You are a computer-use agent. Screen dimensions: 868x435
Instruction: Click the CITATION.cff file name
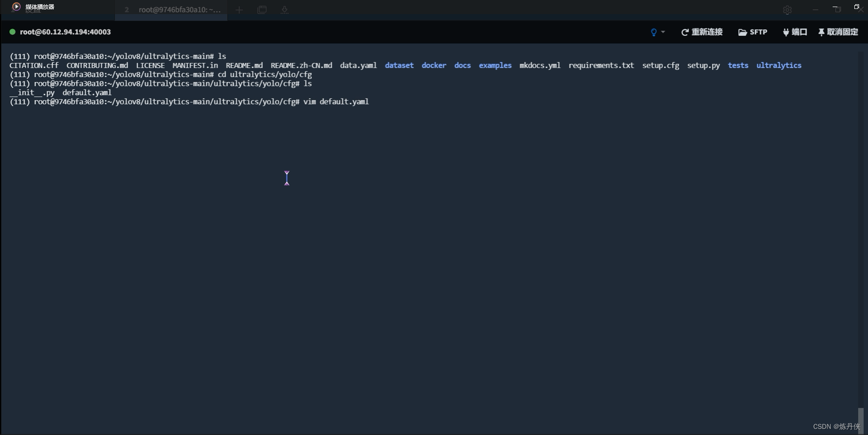pyautogui.click(x=34, y=65)
